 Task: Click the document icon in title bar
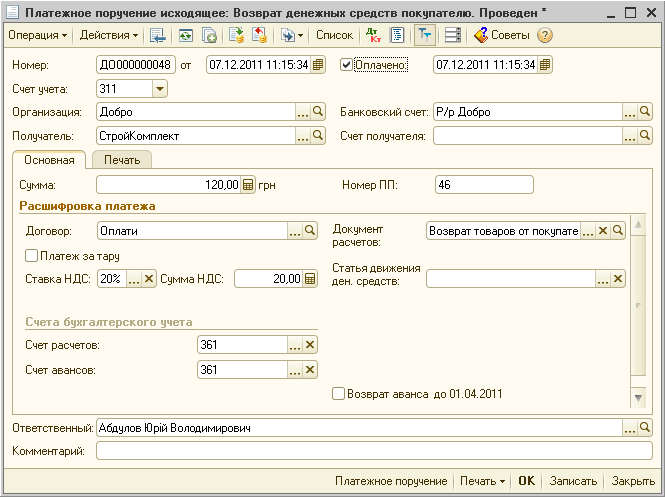(x=13, y=13)
